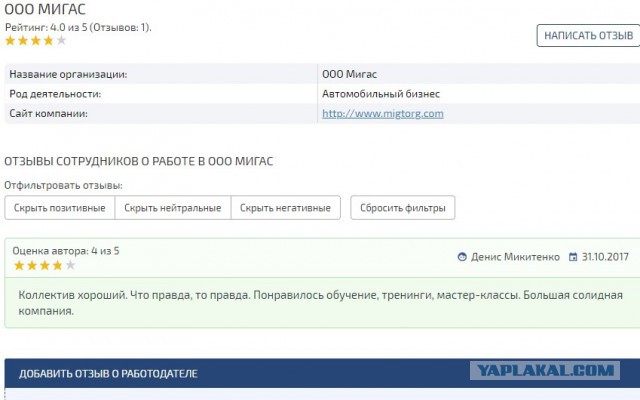This screenshot has width=640, height=400.
Task: Click the ДОБАВИТЬ ОТЗЫВ О РАБОТОДАТЕЛЕ header
Action: tap(108, 373)
